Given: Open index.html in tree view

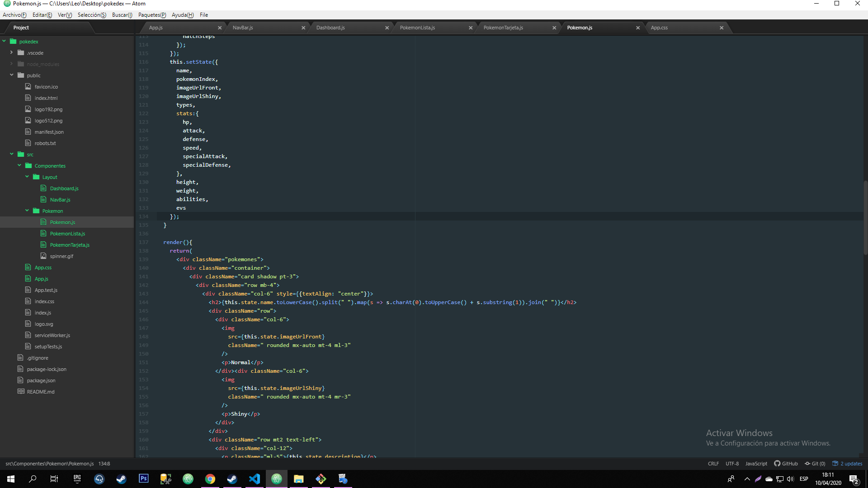Looking at the screenshot, I should [x=46, y=98].
